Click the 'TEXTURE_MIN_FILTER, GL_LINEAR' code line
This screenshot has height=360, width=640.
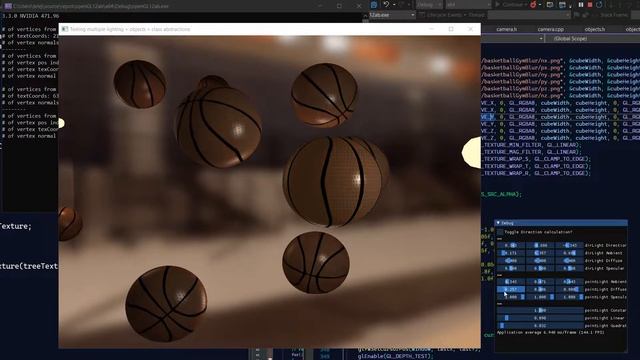click(531, 145)
